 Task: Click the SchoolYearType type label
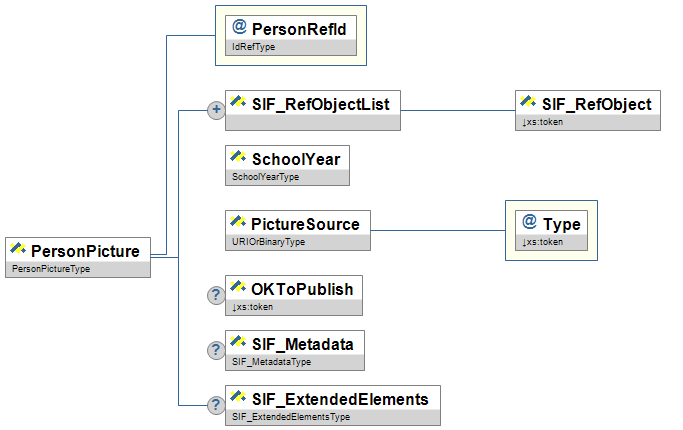(x=265, y=177)
